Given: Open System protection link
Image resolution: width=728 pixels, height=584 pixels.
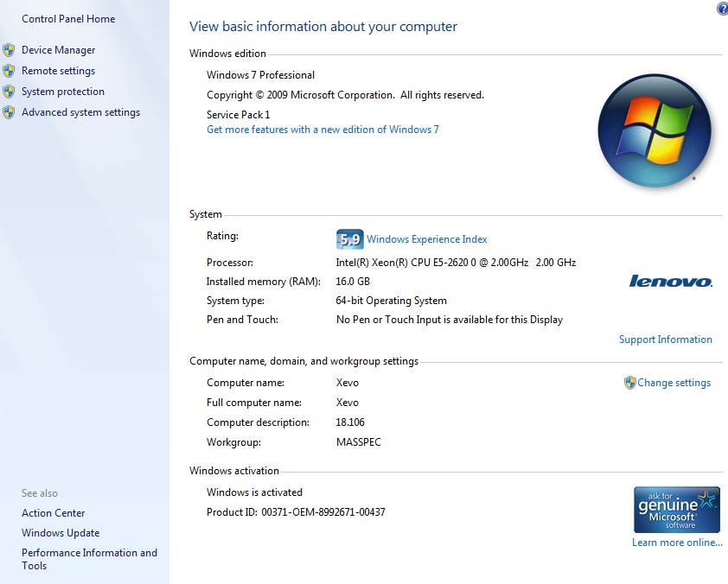Looking at the screenshot, I should [x=62, y=92].
